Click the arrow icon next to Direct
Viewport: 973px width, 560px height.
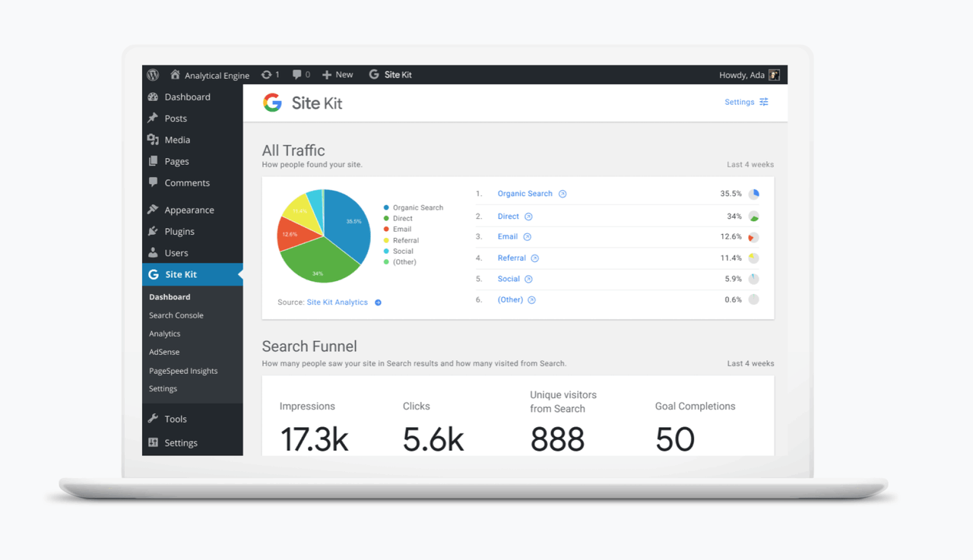[x=528, y=217]
